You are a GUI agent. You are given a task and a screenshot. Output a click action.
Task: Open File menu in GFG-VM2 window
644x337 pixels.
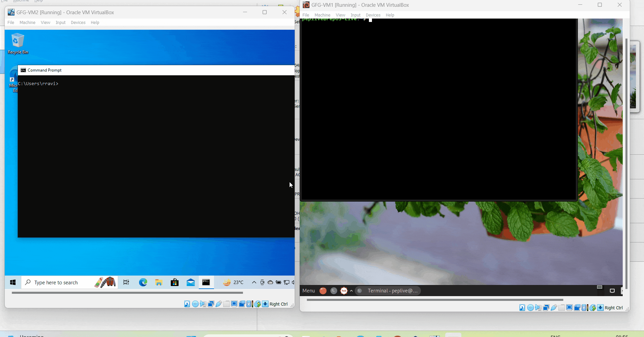[x=11, y=23]
